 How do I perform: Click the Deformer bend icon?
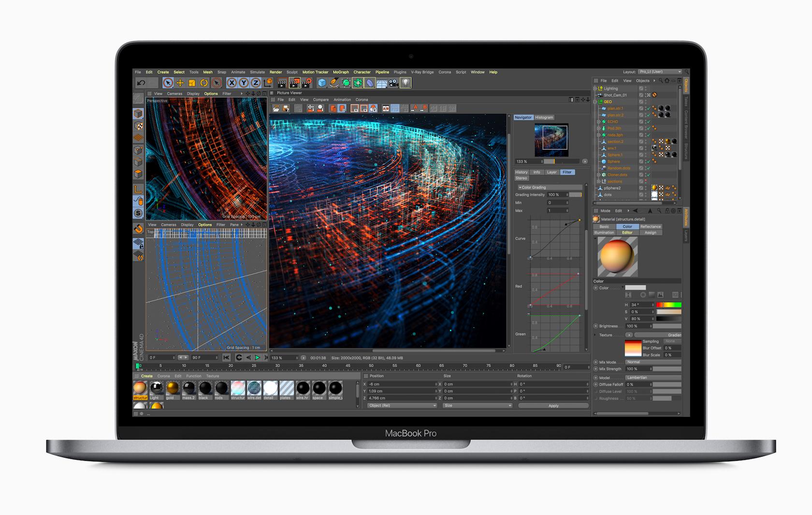pyautogui.click(x=370, y=83)
